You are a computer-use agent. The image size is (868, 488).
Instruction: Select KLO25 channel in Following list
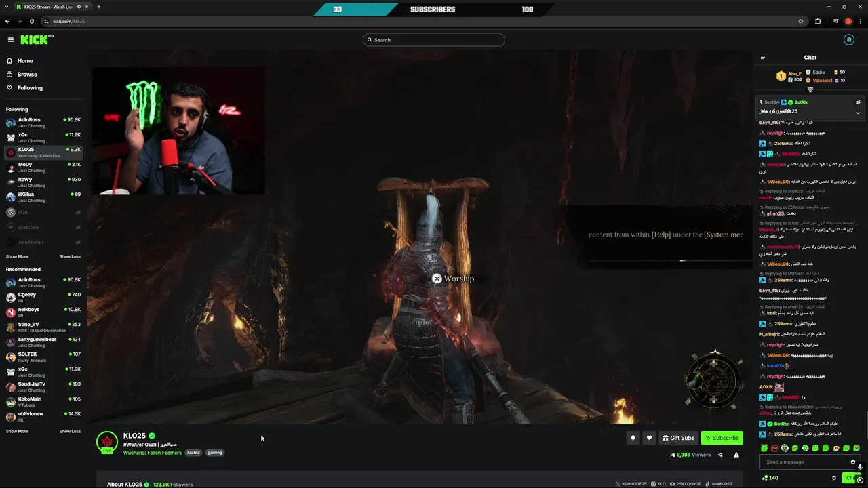click(43, 152)
